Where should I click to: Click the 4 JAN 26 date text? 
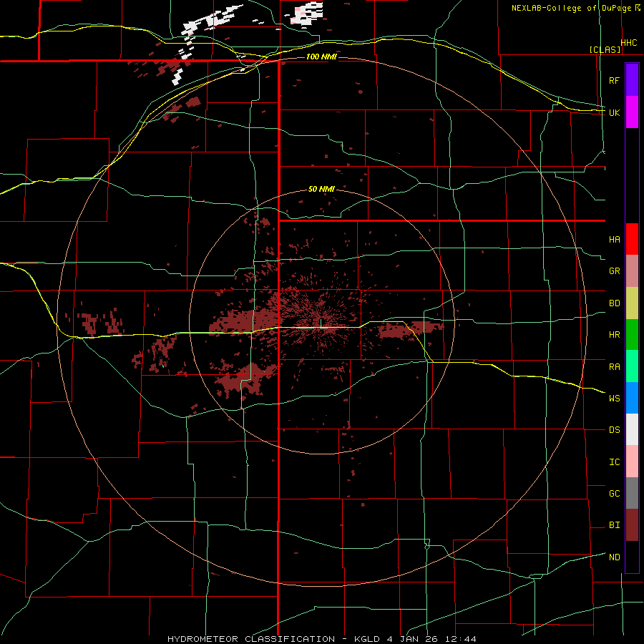click(x=413, y=639)
